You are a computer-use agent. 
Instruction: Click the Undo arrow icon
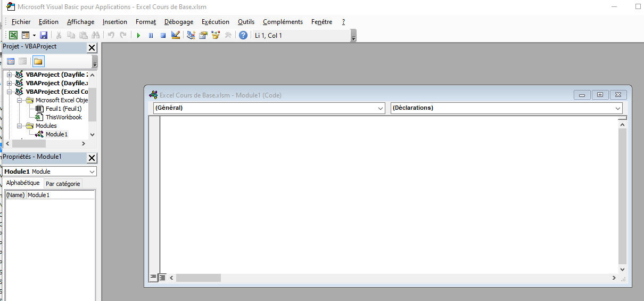coord(111,35)
